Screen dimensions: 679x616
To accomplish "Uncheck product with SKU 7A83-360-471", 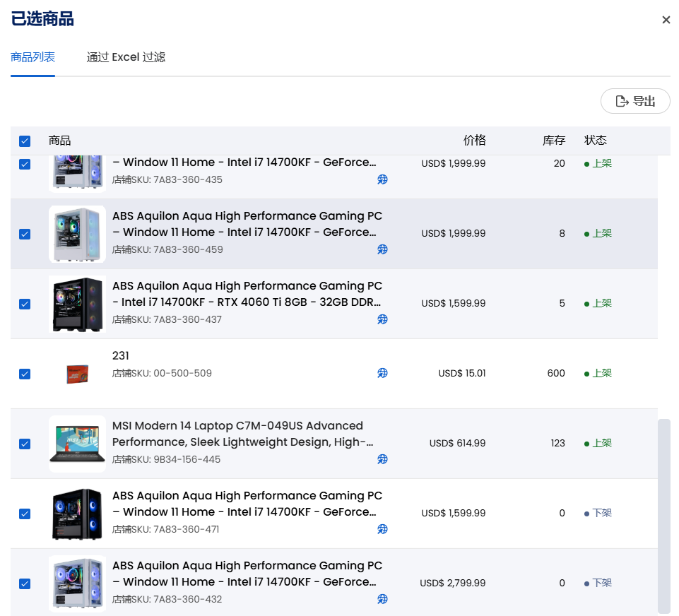I will pyautogui.click(x=25, y=514).
